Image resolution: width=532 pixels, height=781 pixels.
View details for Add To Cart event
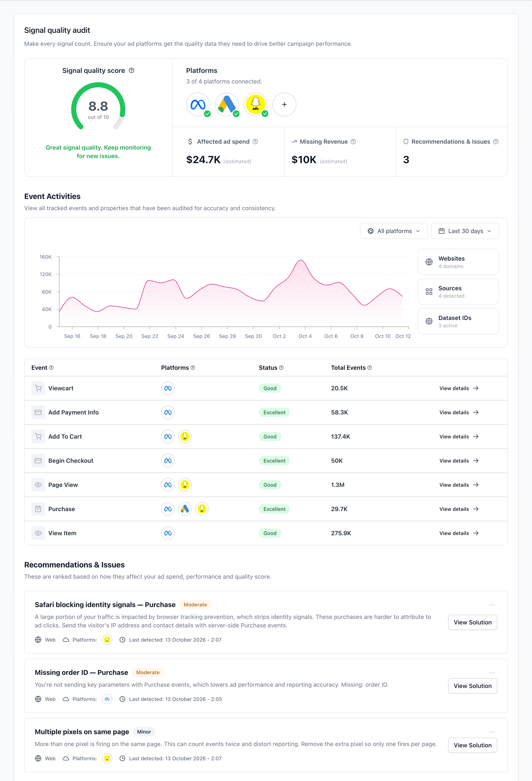[459, 436]
